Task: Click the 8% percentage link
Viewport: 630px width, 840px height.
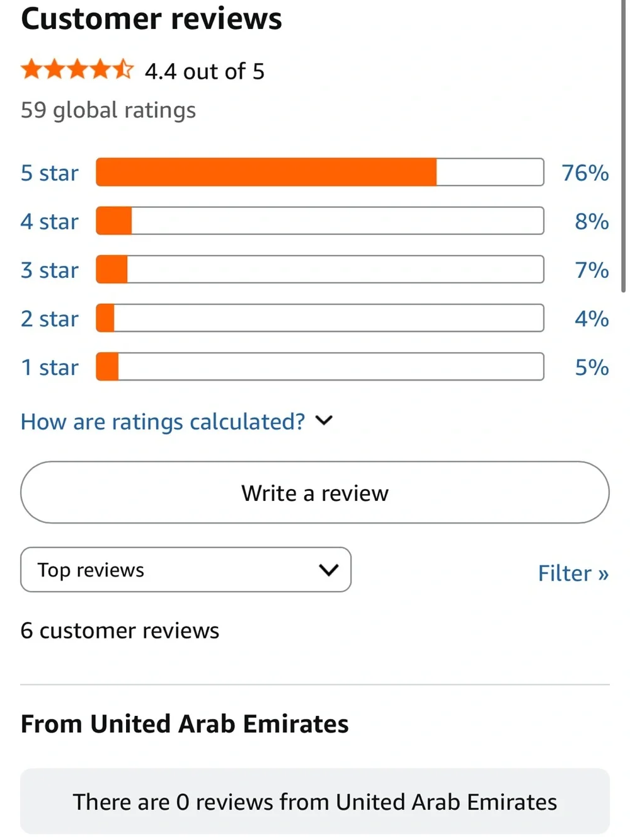Action: pyautogui.click(x=592, y=221)
